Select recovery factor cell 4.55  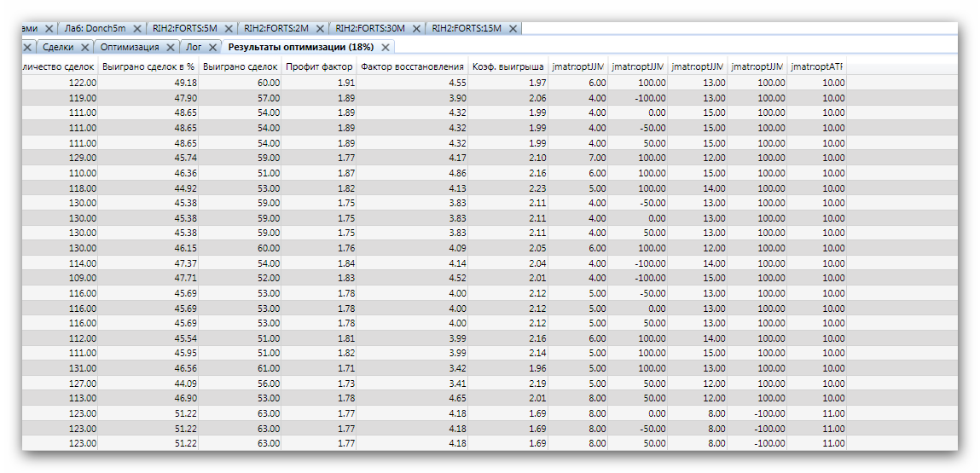(413, 83)
